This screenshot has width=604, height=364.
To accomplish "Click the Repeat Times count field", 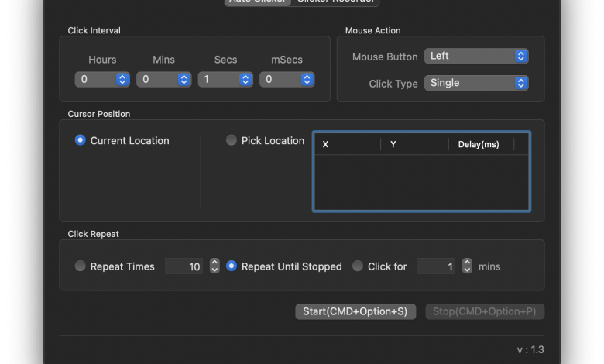I will (x=184, y=266).
